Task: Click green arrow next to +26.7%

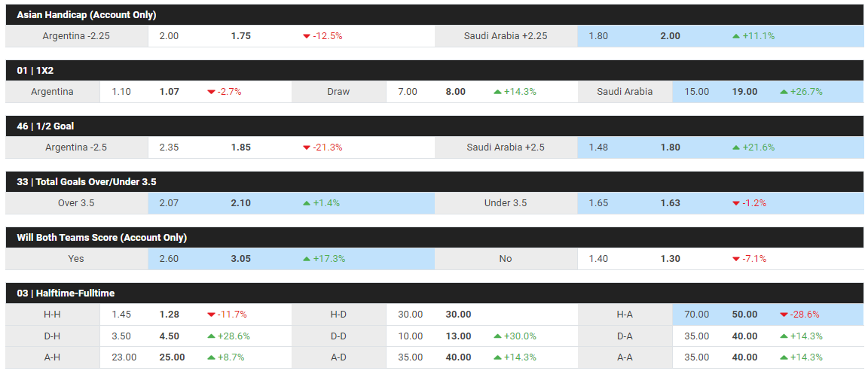Action: (784, 92)
